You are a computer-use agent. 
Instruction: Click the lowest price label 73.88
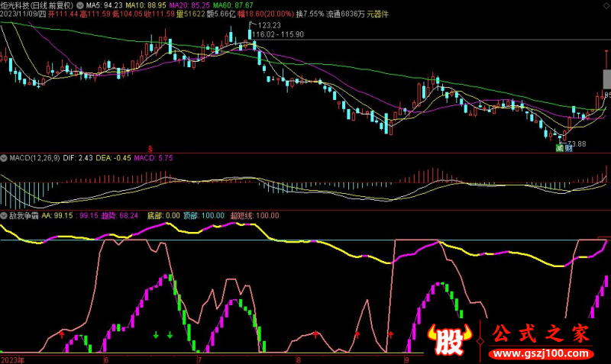coord(577,144)
